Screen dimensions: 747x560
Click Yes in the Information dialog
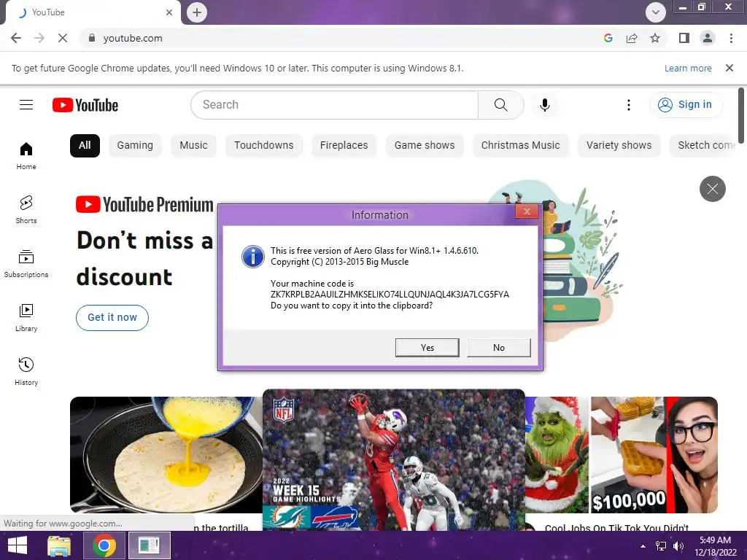pyautogui.click(x=427, y=348)
